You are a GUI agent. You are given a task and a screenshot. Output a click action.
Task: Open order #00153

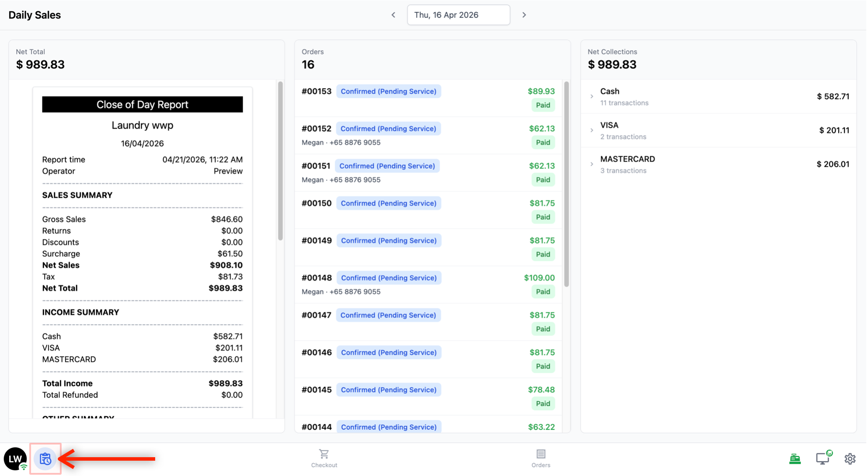(x=316, y=91)
